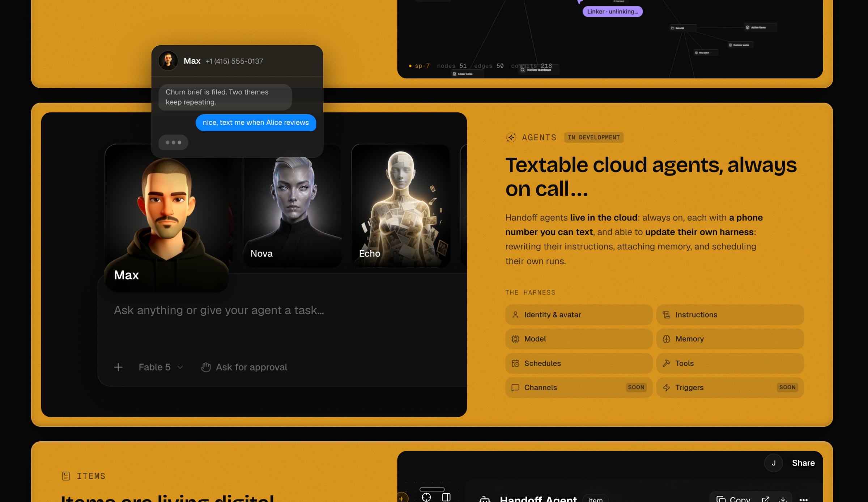Open the Tools harness item
The image size is (868, 502).
730,363
